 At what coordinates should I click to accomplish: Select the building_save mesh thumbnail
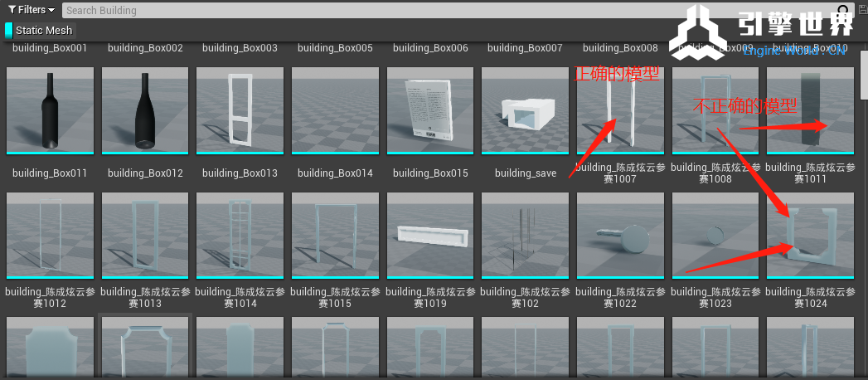[525, 110]
